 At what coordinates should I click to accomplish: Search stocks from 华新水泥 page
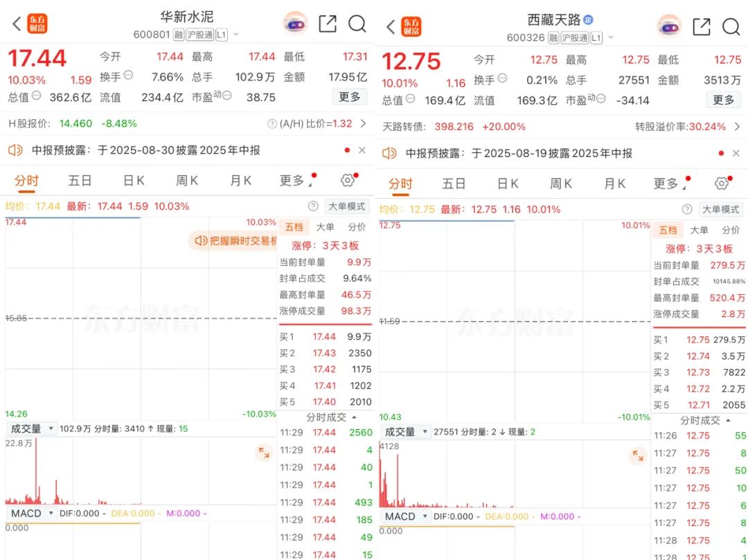[x=357, y=24]
